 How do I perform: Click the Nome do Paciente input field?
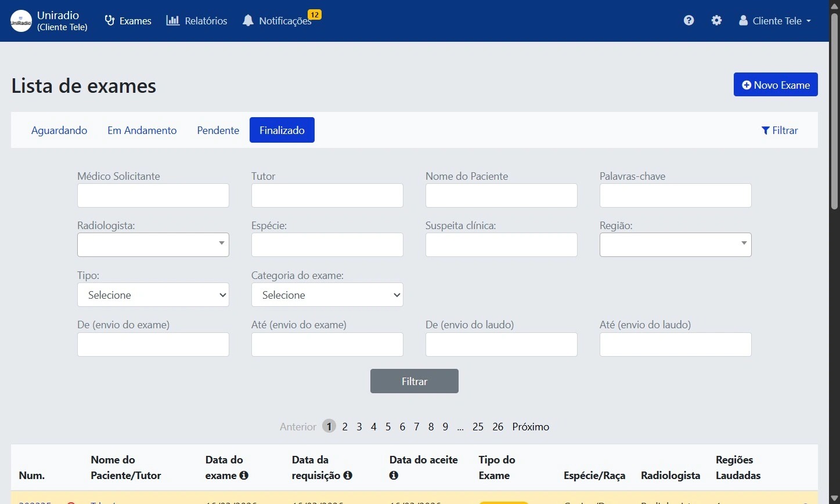tap(501, 195)
